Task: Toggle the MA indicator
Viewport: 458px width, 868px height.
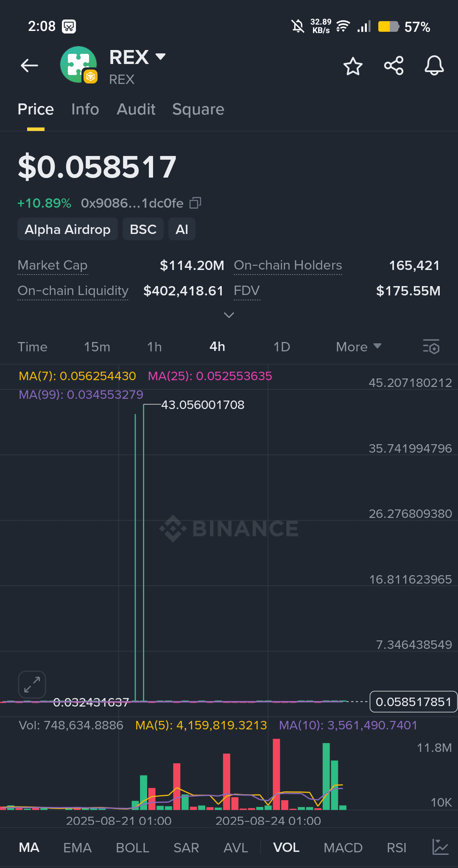Action: coord(29,847)
